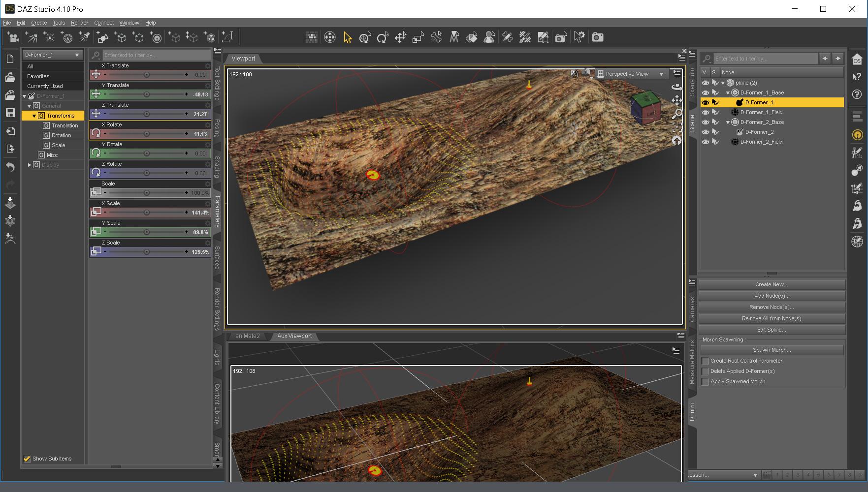The image size is (868, 492).
Task: Click the X Rotate slider handle
Action: (x=146, y=134)
